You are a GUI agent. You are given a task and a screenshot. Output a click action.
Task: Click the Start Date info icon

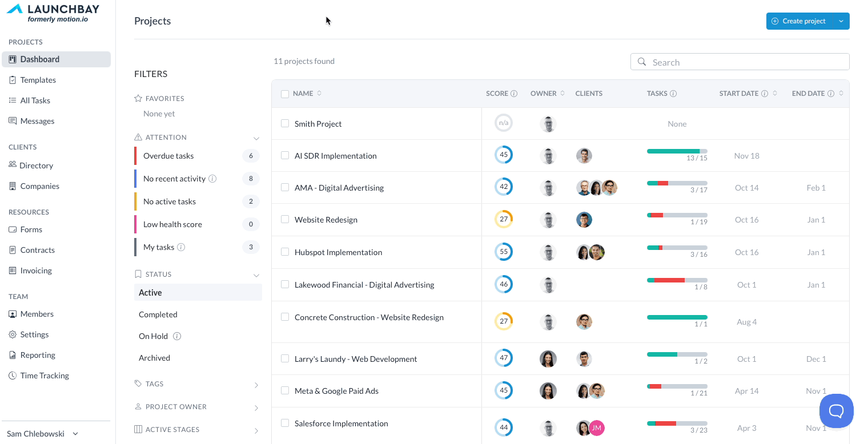coord(765,94)
